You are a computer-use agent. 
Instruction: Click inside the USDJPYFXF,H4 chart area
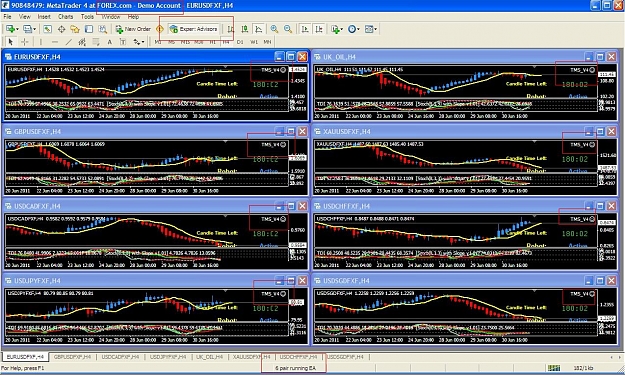coord(147,317)
